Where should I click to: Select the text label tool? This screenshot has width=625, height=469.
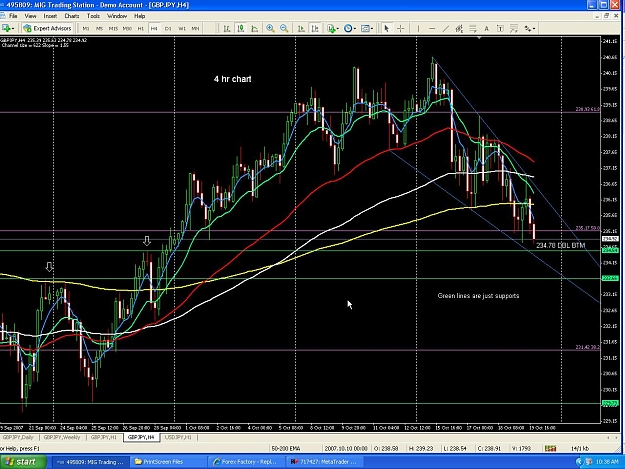[x=500, y=28]
